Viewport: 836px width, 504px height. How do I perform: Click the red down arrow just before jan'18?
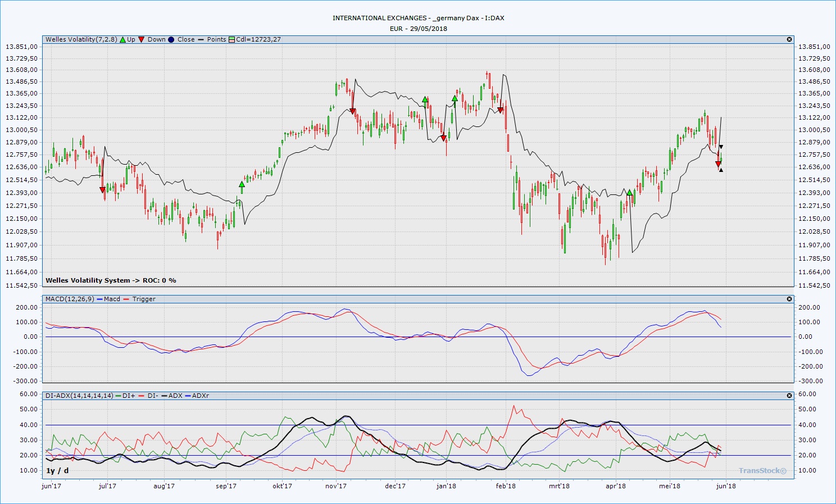pos(443,138)
